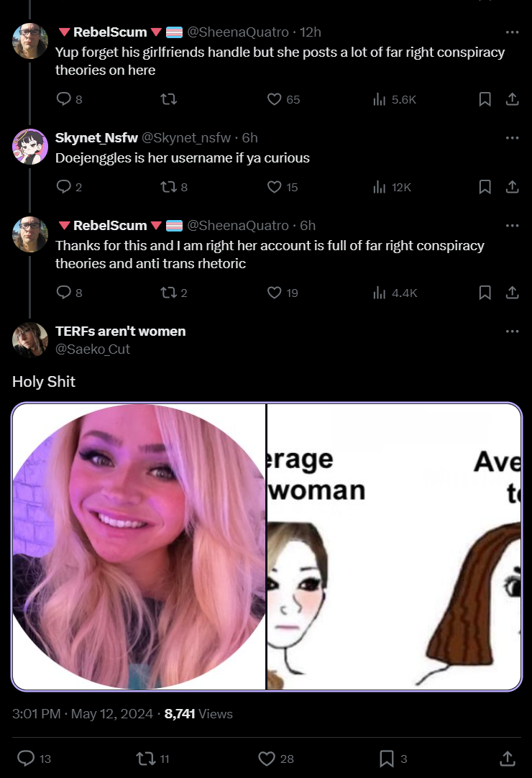Viewport: 532px width, 778px height.
Task: Open the blonde woman profile photo image
Action: click(x=139, y=546)
